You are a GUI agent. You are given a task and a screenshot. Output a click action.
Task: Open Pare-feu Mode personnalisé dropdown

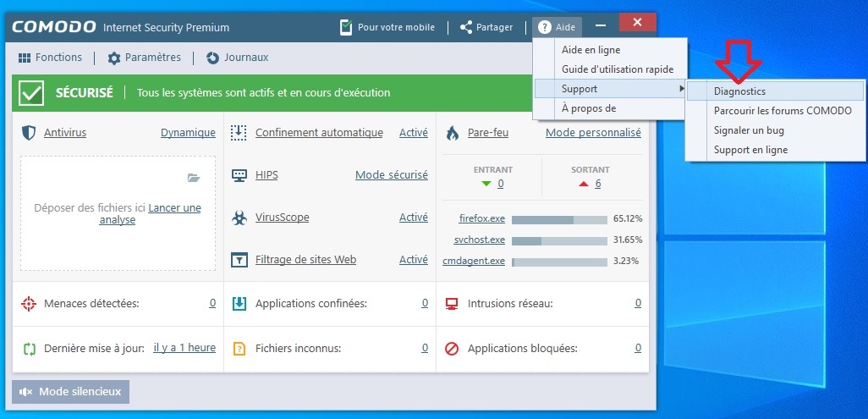(x=592, y=133)
